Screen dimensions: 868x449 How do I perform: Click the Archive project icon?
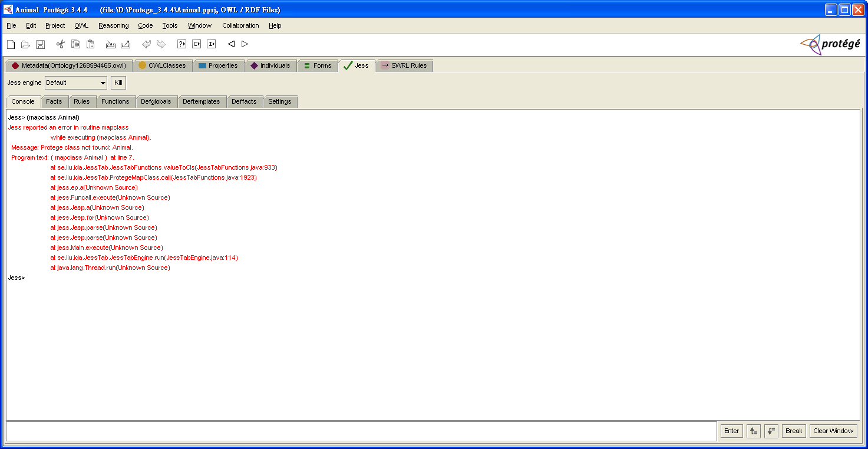(110, 44)
